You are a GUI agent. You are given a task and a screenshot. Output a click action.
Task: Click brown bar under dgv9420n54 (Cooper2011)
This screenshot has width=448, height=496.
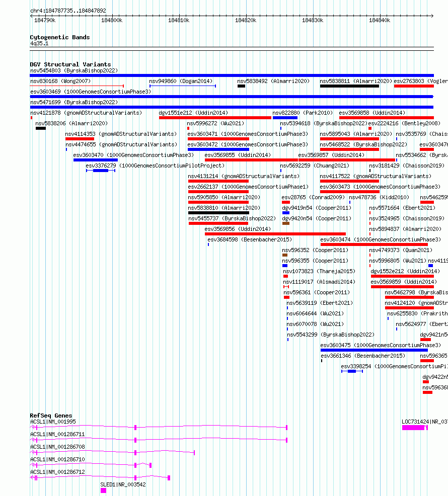click(286, 223)
